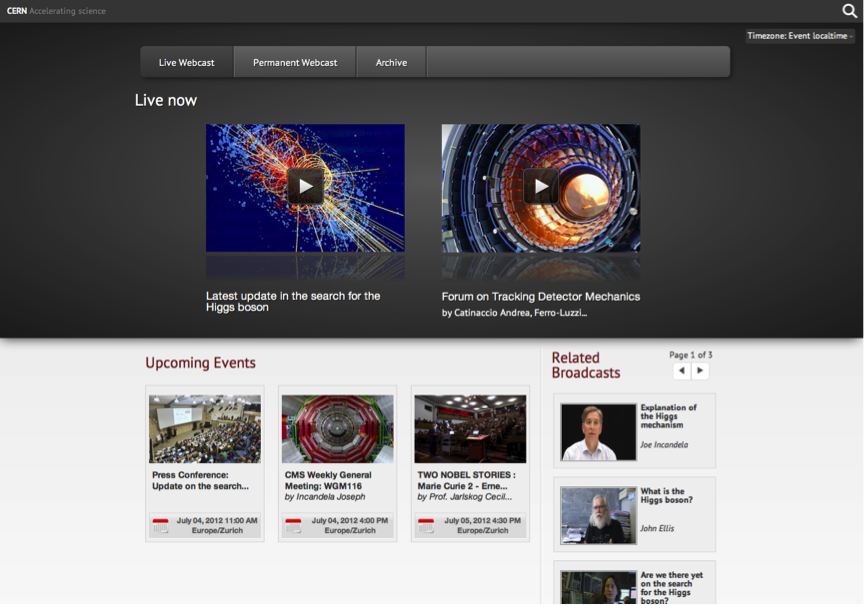Click the previous page arrow under Page 1 of 3

(682, 370)
